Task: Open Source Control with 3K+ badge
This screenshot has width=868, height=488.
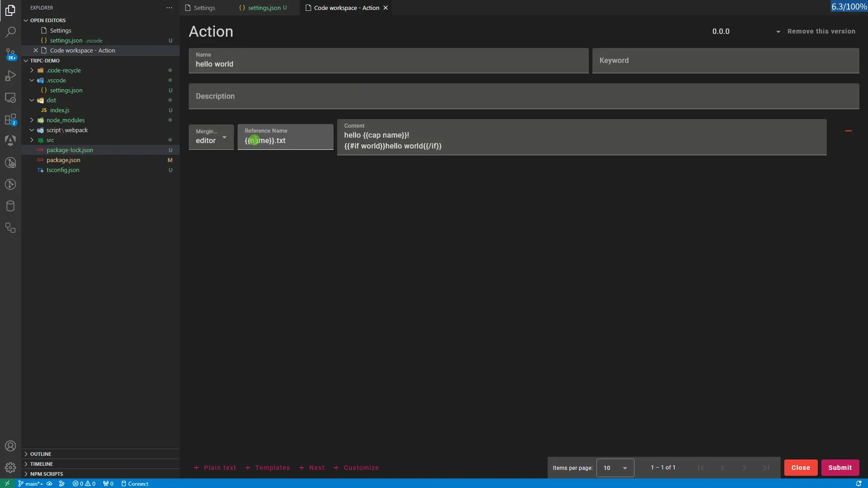Action: pyautogui.click(x=10, y=54)
